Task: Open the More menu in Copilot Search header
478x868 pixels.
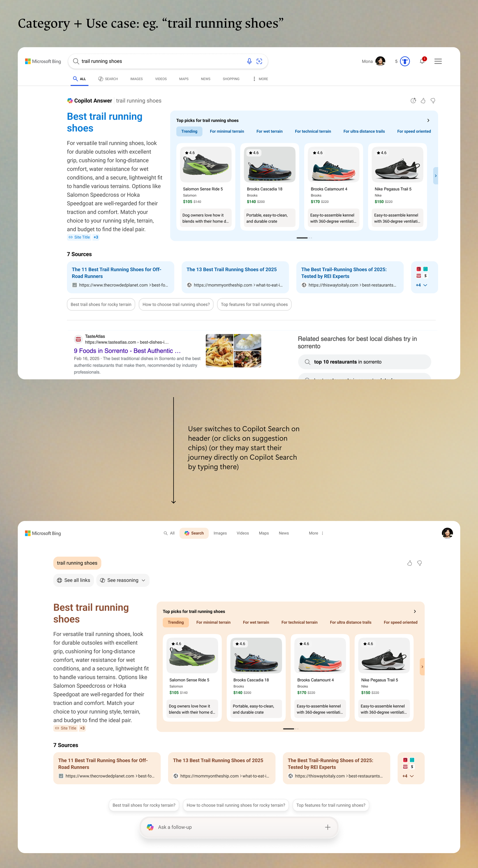Action: (316, 533)
